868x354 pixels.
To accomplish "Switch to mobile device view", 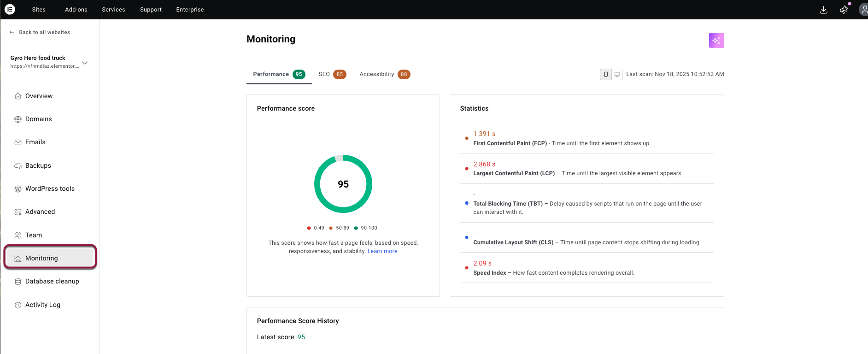I will click(605, 74).
